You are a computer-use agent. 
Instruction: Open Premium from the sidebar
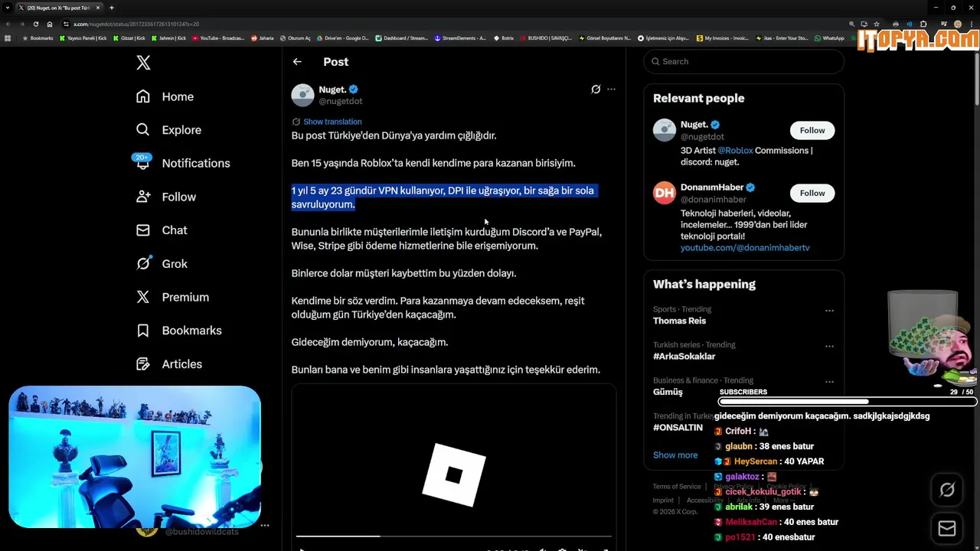click(171, 297)
